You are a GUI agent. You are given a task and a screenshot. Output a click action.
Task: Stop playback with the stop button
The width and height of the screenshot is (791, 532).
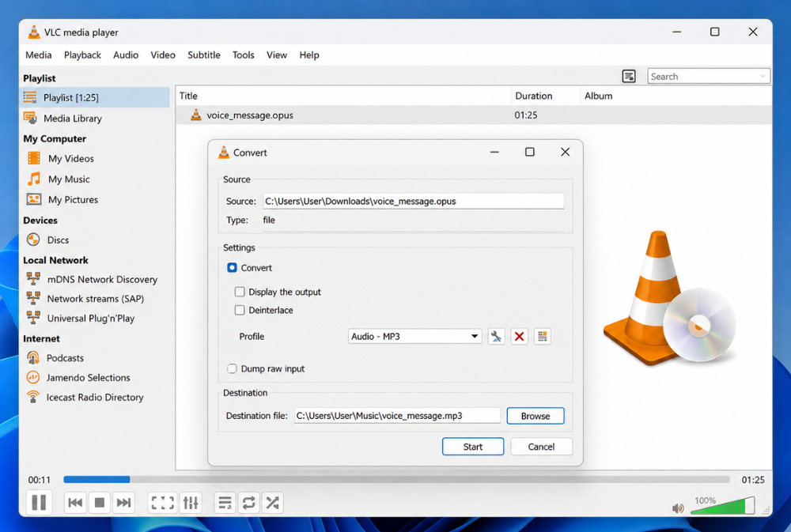pyautogui.click(x=100, y=502)
